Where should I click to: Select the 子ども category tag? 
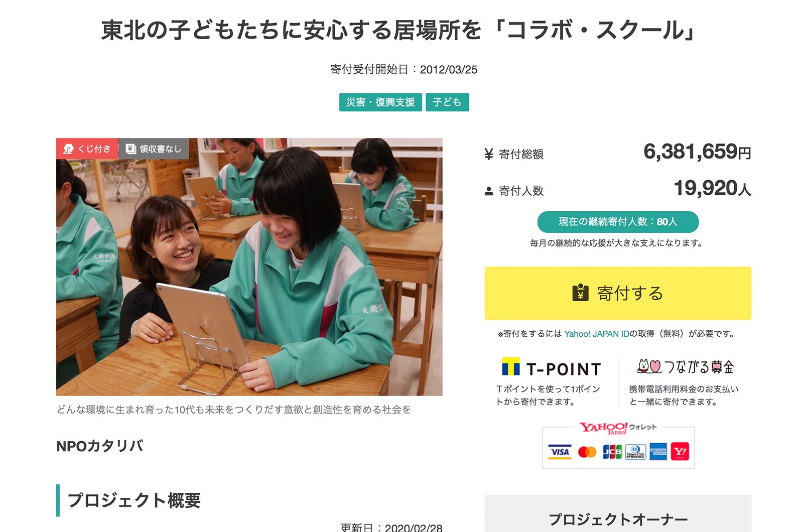point(447,102)
